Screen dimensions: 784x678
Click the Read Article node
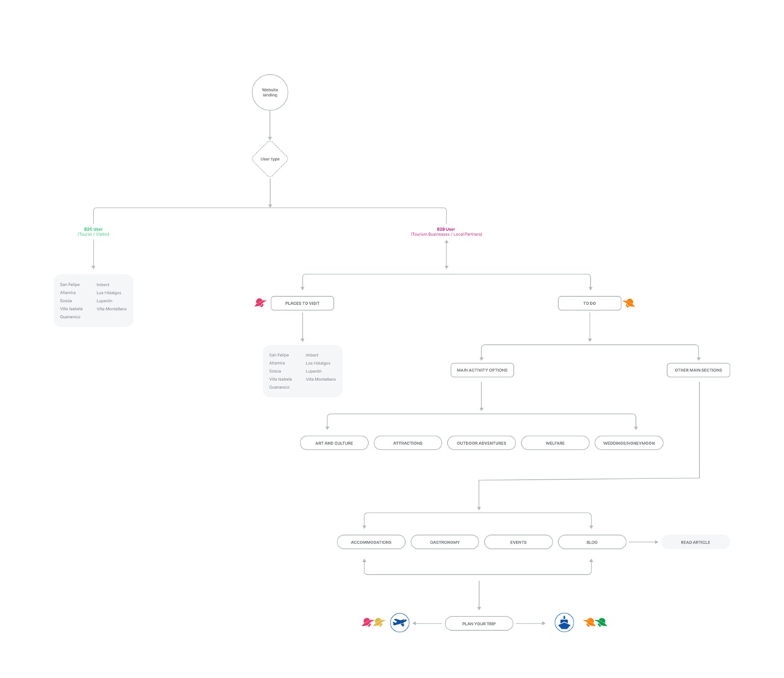pos(695,542)
